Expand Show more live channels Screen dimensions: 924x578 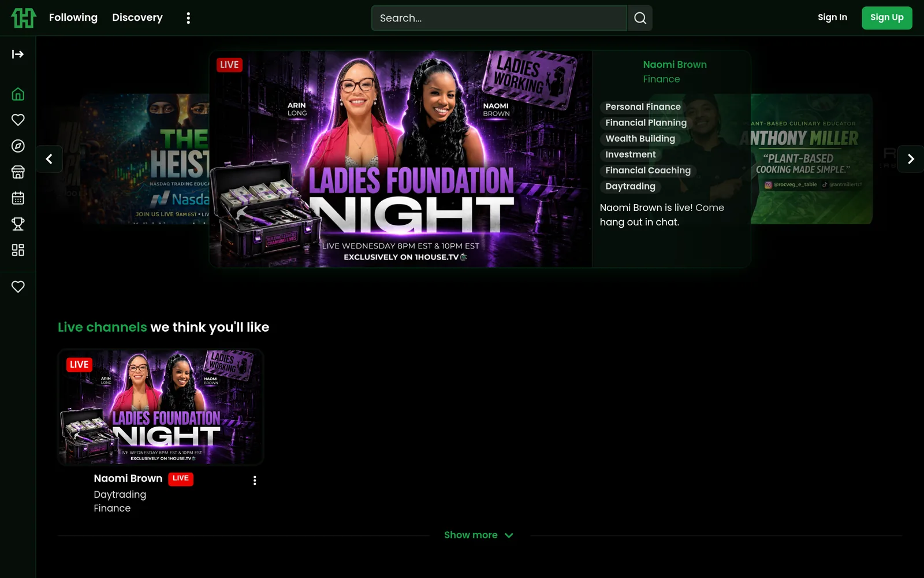[x=479, y=535]
